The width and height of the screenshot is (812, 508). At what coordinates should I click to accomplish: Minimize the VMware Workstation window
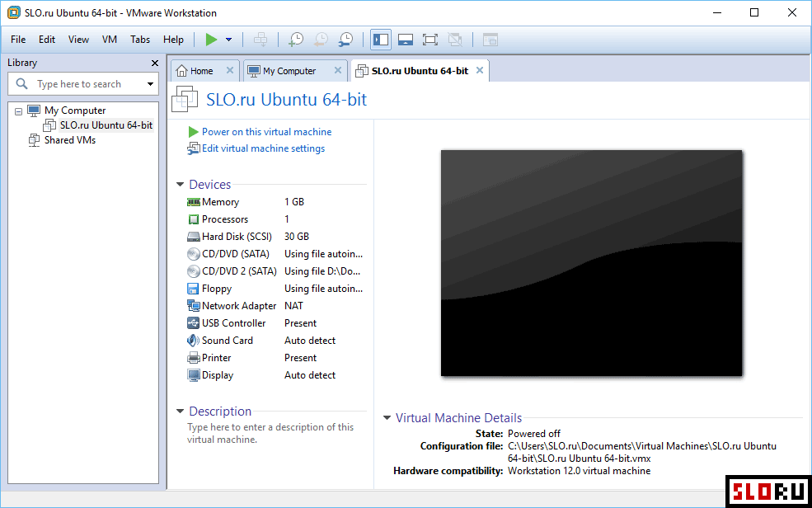coord(717,12)
